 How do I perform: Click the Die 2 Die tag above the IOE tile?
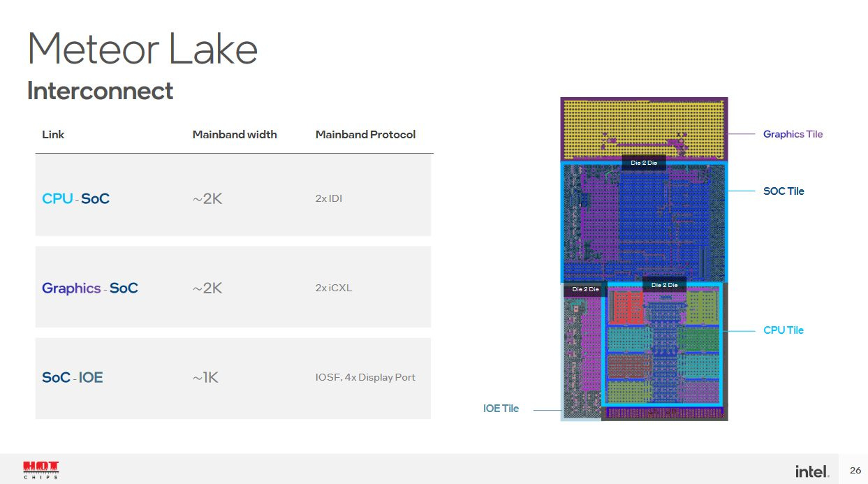585,289
